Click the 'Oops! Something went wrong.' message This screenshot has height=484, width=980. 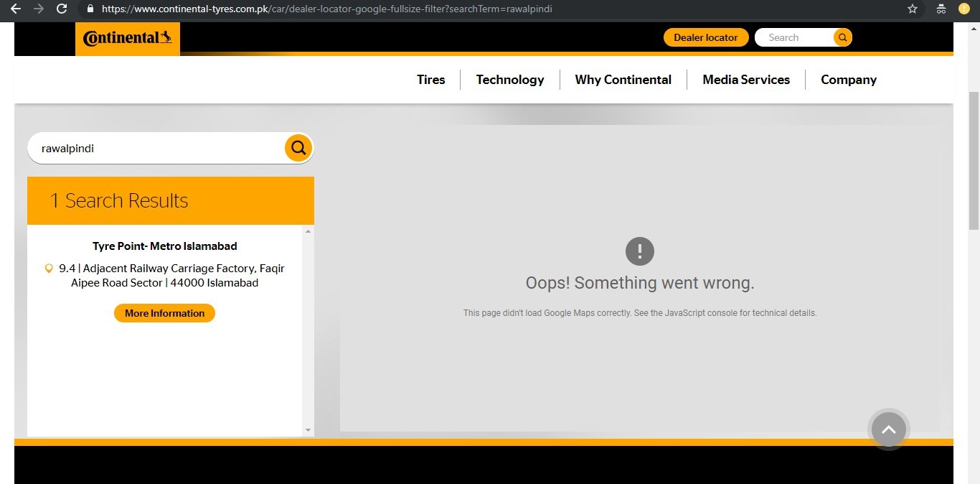(x=640, y=283)
